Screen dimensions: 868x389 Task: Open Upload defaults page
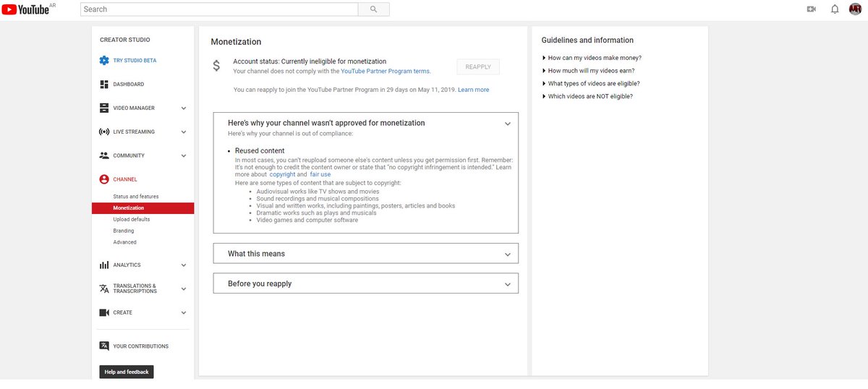[x=132, y=219]
